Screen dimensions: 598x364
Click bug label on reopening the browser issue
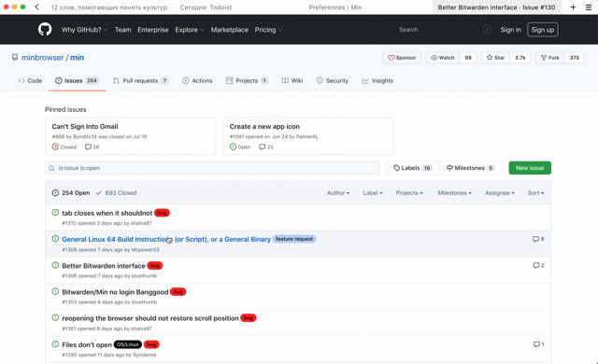point(249,318)
